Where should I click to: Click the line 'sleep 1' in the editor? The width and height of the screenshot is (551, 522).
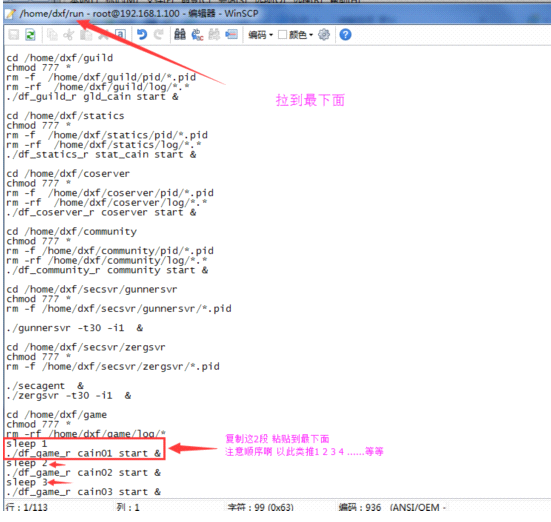pyautogui.click(x=27, y=444)
